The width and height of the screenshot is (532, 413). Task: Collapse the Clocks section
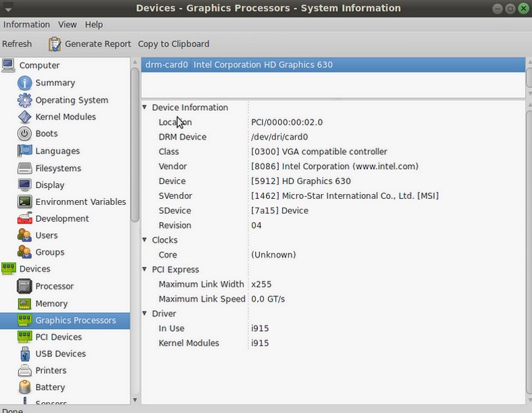[144, 240]
